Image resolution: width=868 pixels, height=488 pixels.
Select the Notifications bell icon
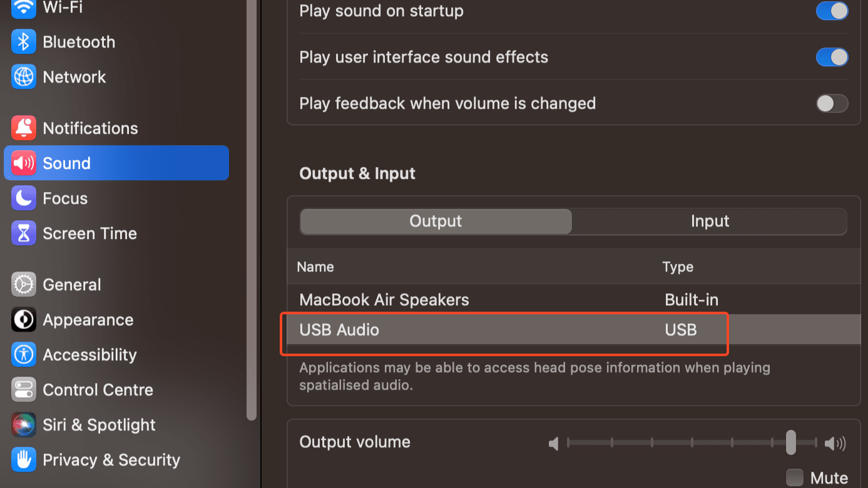click(24, 128)
